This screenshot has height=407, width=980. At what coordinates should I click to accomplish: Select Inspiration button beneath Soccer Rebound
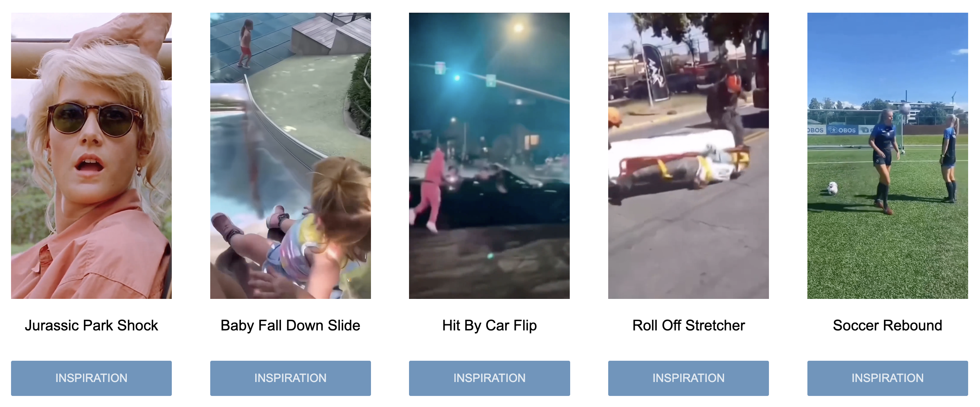point(888,378)
